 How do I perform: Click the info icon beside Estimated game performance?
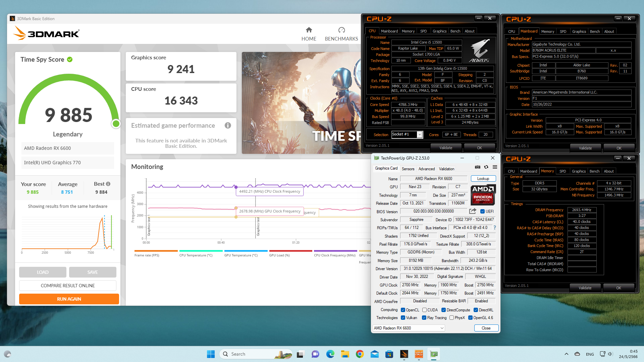tap(228, 125)
